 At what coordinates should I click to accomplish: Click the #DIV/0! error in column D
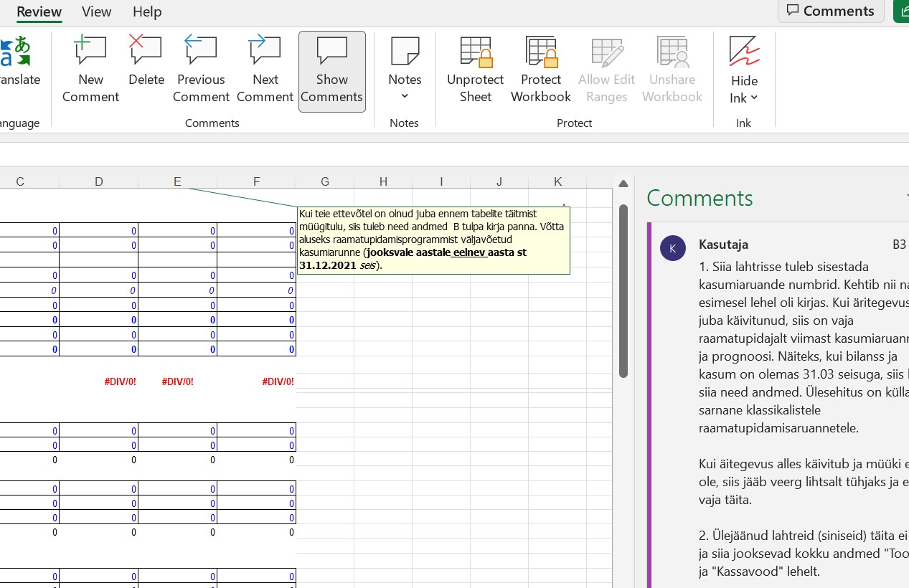(x=120, y=381)
